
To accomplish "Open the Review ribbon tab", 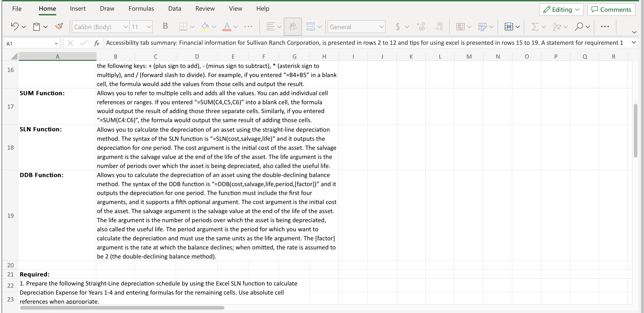I will tap(205, 8).
